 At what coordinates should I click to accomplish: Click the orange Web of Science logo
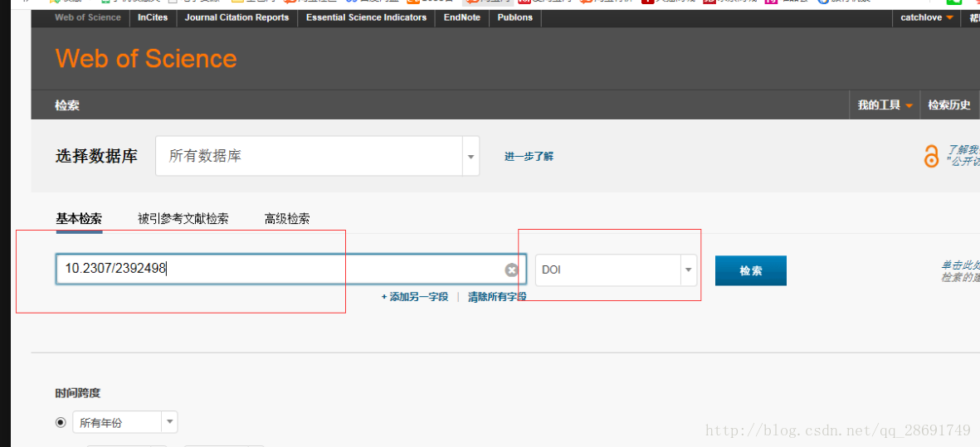[x=146, y=59]
